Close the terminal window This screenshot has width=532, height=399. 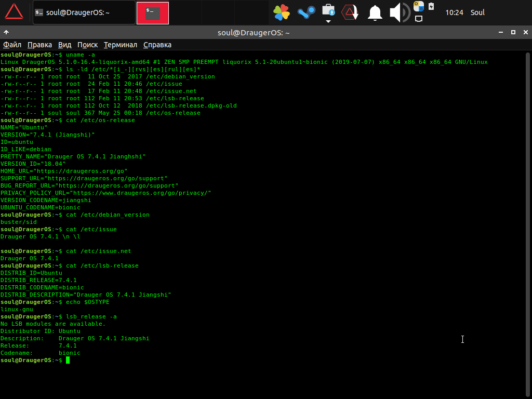tap(526, 32)
